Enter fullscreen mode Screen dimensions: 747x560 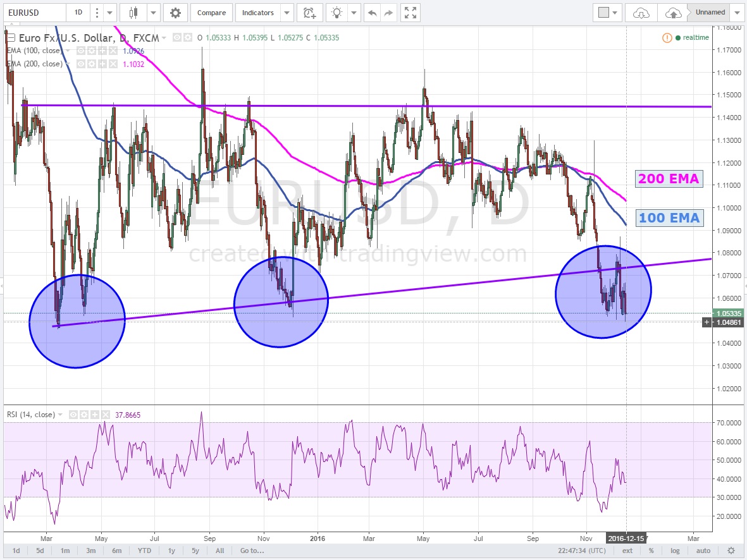pos(411,13)
